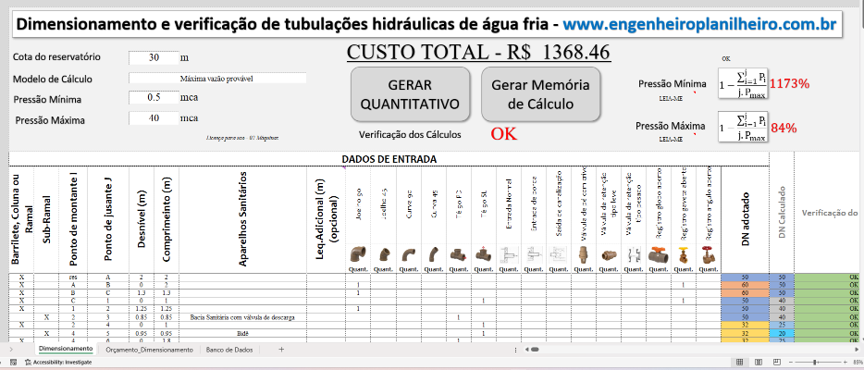
Task: Adjust the zoom slider handle
Action: coord(814,362)
